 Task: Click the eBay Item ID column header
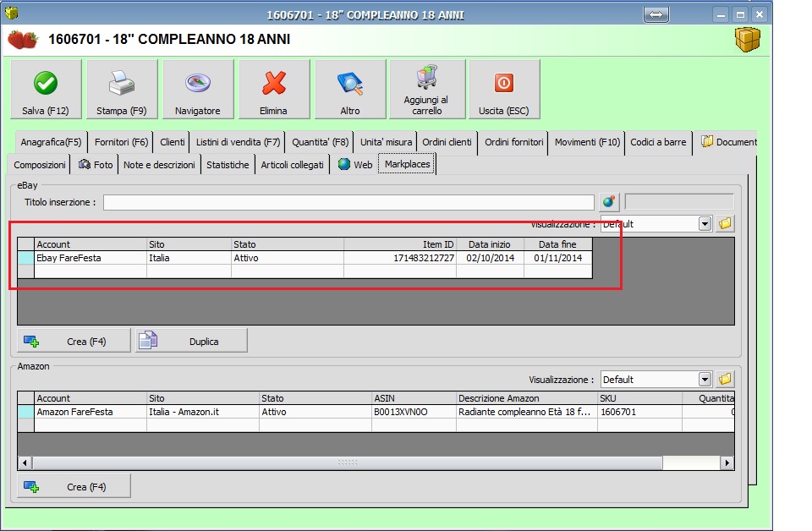tap(400, 244)
